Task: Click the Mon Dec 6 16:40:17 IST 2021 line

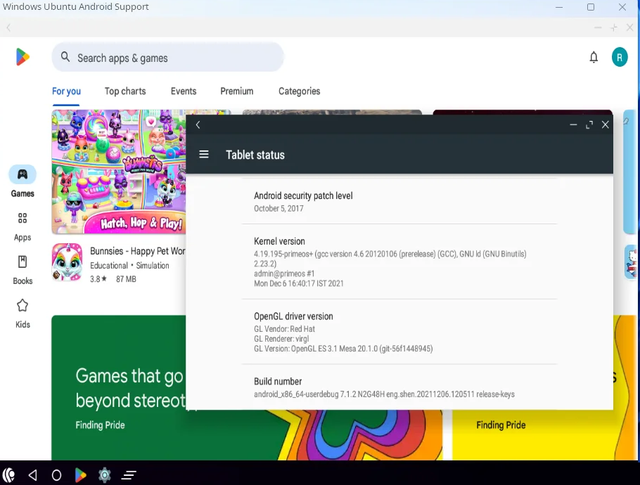Action: 298,283
